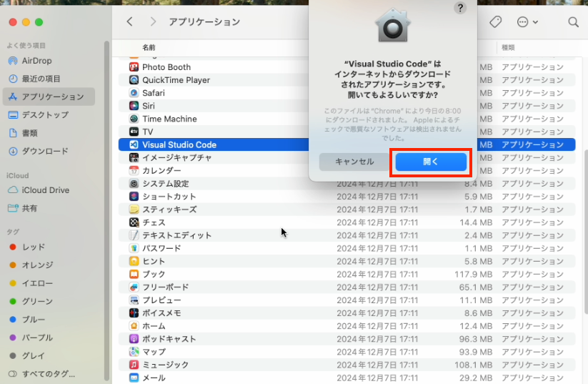588x384 pixels.
Task: Click the TV app icon
Action: click(x=134, y=132)
